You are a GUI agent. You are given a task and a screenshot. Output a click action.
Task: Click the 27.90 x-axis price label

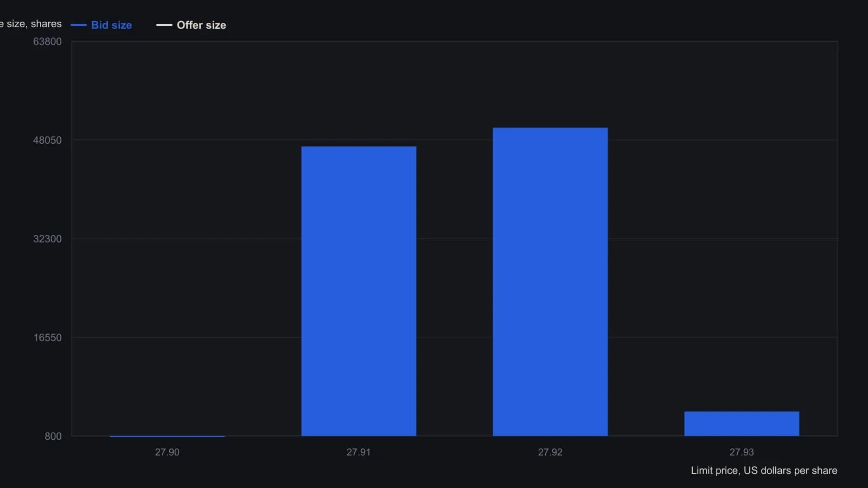click(167, 452)
